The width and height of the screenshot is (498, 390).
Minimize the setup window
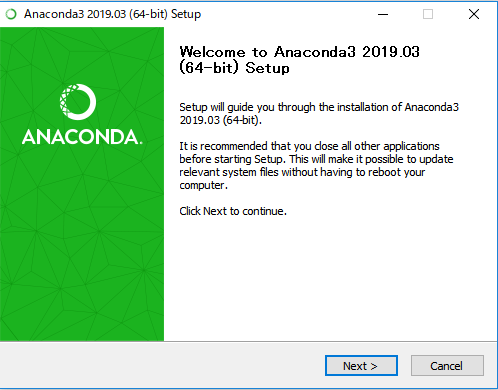pos(383,14)
